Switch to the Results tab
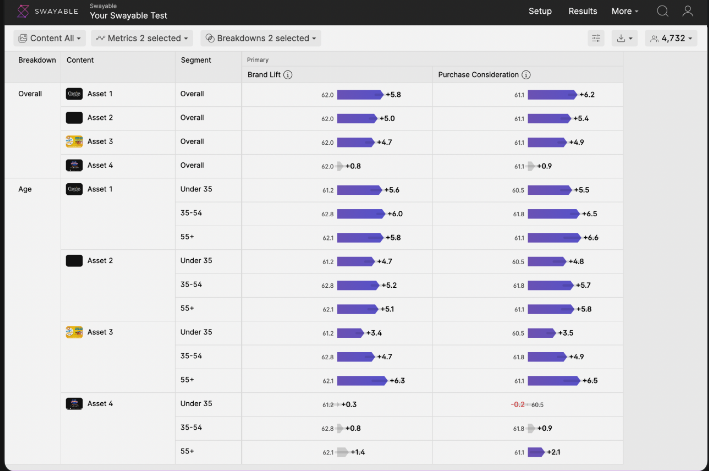This screenshot has width=709, height=471. point(582,11)
